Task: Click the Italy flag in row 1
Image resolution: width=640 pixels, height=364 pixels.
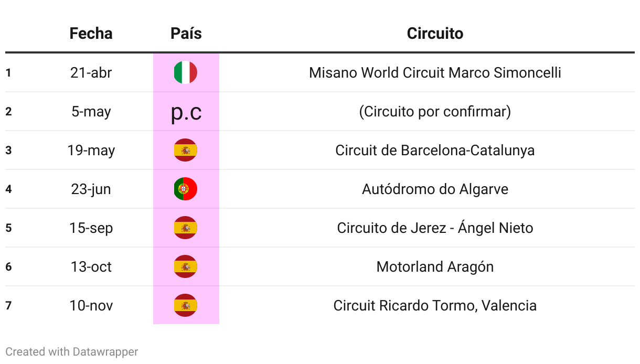Action: point(186,72)
